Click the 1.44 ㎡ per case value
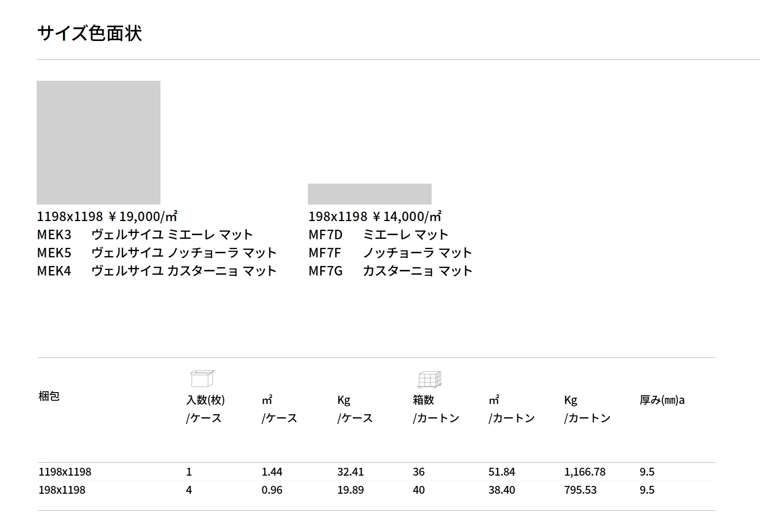760x532 pixels. [x=272, y=472]
